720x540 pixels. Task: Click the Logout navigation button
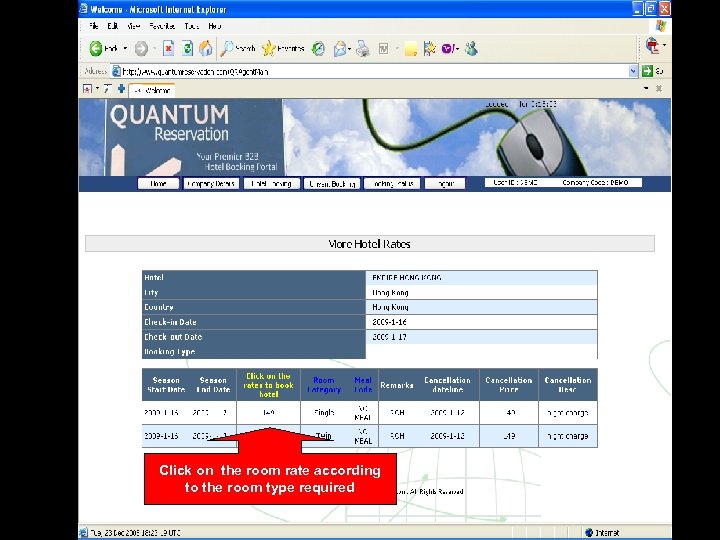[445, 184]
